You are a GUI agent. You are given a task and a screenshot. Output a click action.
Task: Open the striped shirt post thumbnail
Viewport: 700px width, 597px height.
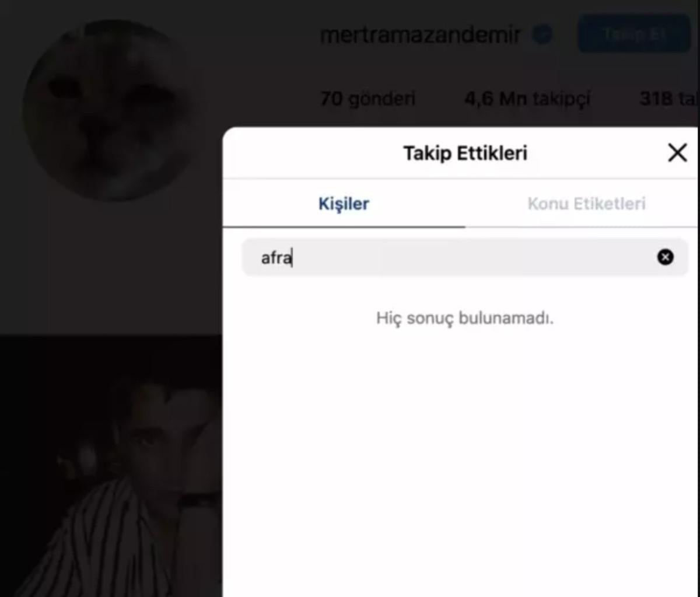111,467
